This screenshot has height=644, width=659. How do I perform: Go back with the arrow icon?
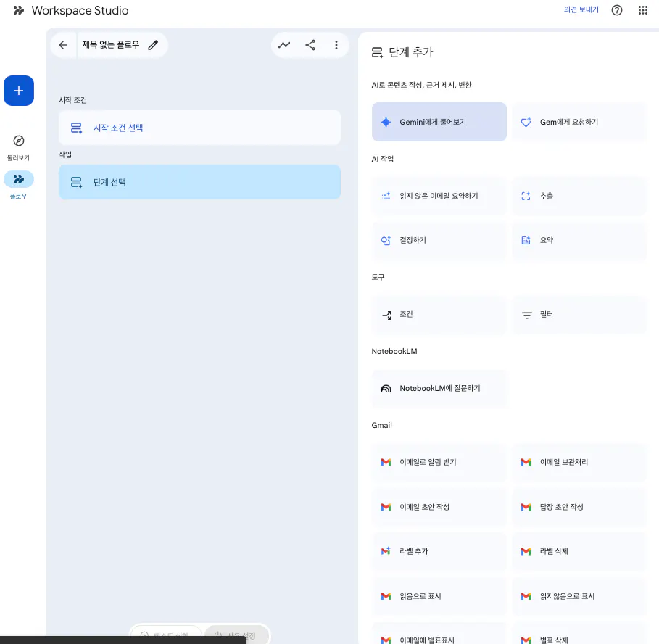point(63,45)
